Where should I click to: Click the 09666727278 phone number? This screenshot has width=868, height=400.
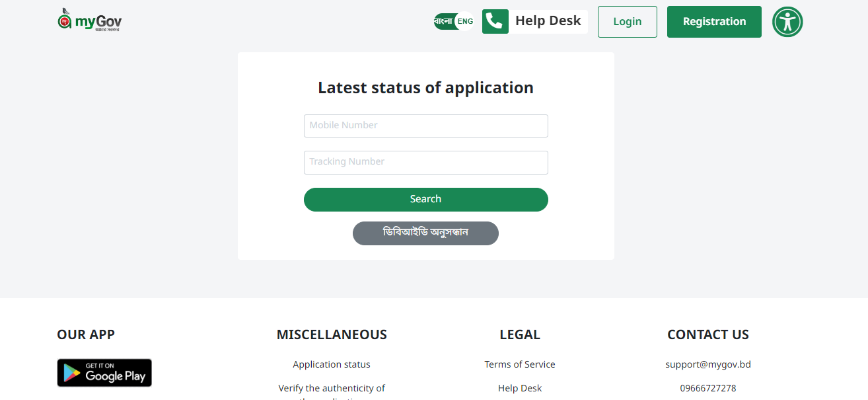click(x=708, y=387)
